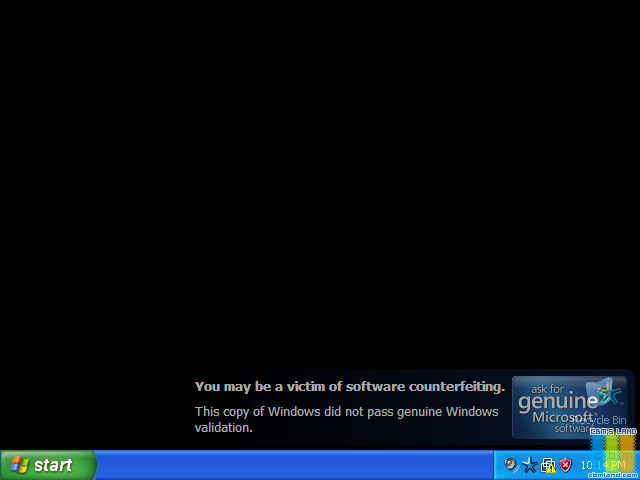This screenshot has height=480, width=640.
Task: Open the Start menu
Action: [48, 465]
